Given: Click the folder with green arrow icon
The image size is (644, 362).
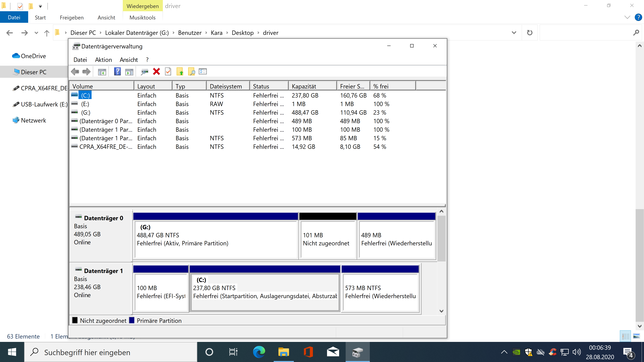Looking at the screenshot, I should tap(180, 72).
